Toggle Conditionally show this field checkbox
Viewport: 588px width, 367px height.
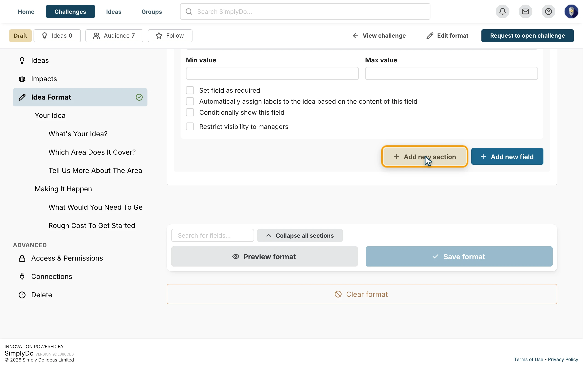tap(190, 112)
